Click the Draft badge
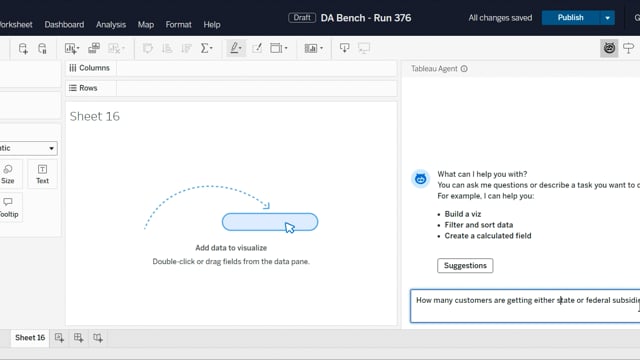The height and width of the screenshot is (360, 640). click(x=302, y=18)
